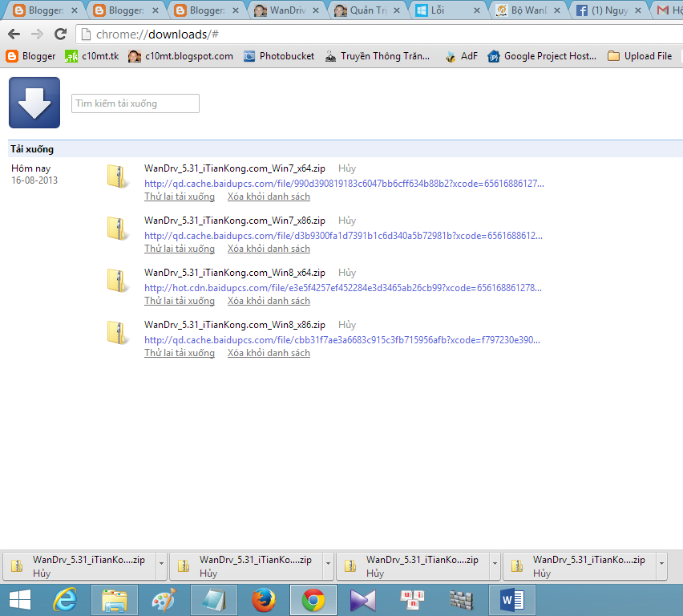Click the first download shelf WanDrv item
Viewport: 683px width, 616px height.
(x=79, y=566)
